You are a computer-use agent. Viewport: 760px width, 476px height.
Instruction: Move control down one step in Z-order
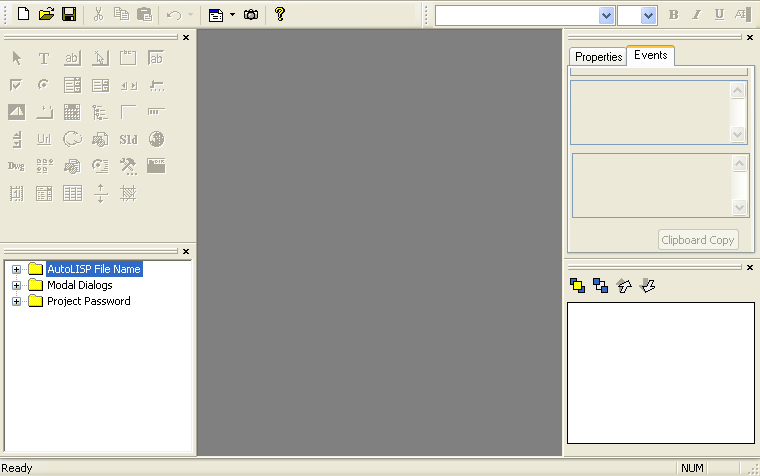(648, 286)
